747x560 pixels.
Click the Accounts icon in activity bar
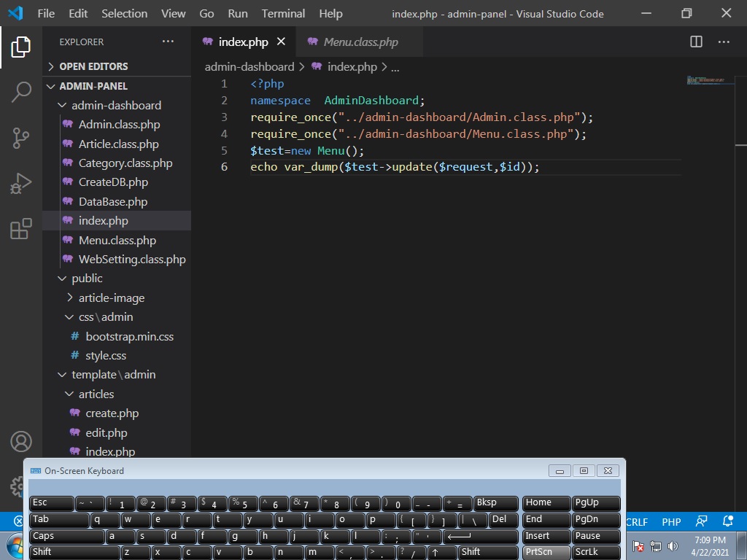[21, 442]
